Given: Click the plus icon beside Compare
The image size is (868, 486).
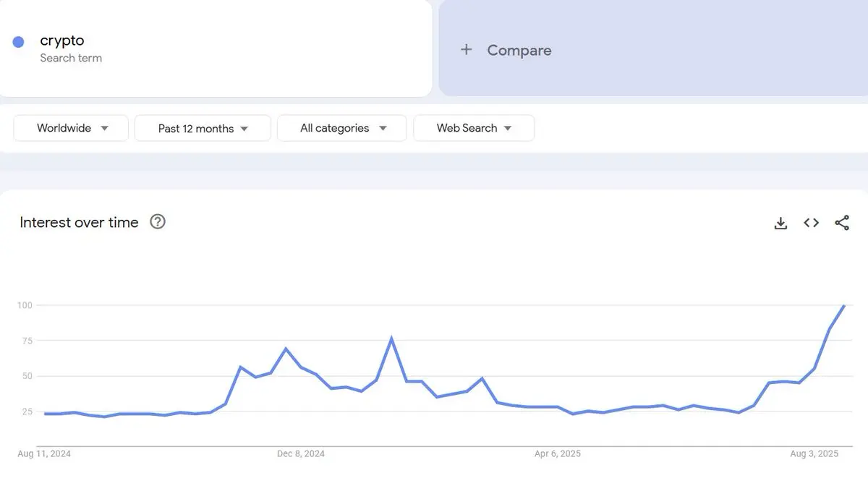Looking at the screenshot, I should (x=467, y=50).
